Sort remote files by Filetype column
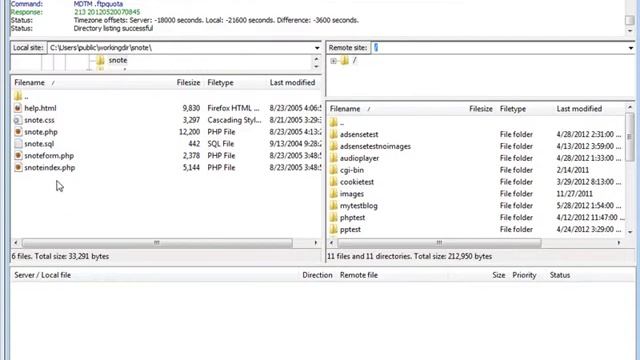 (513, 109)
